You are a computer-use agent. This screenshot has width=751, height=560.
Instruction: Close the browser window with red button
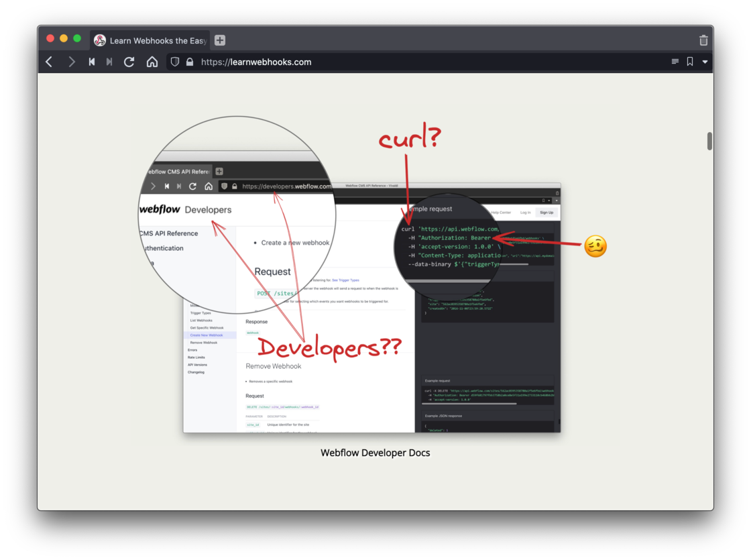50,38
